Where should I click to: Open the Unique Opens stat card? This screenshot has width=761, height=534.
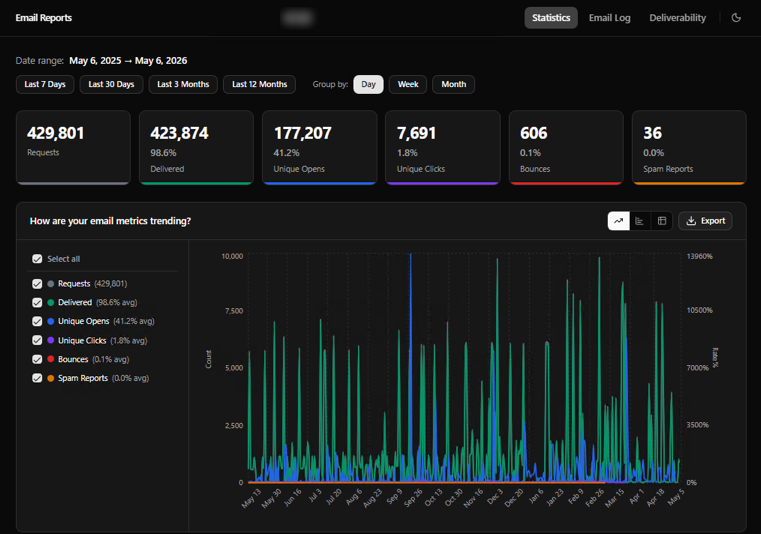(319, 148)
